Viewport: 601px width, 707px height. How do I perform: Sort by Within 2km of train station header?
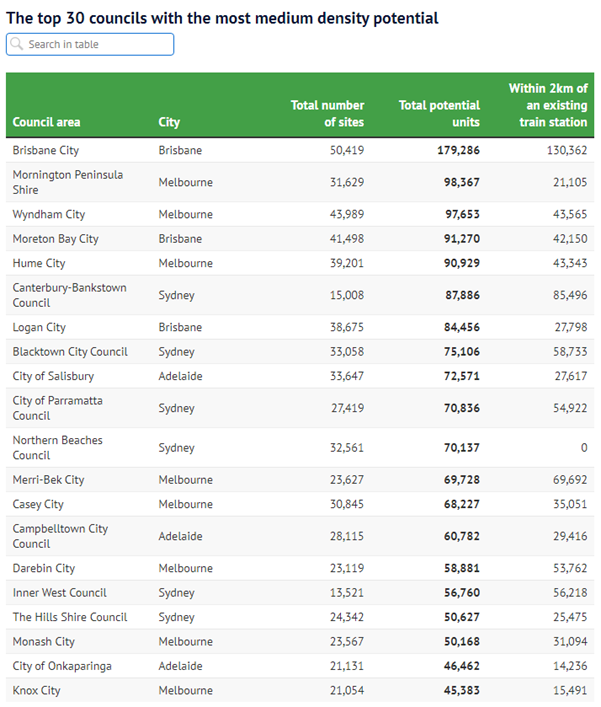pos(548,105)
